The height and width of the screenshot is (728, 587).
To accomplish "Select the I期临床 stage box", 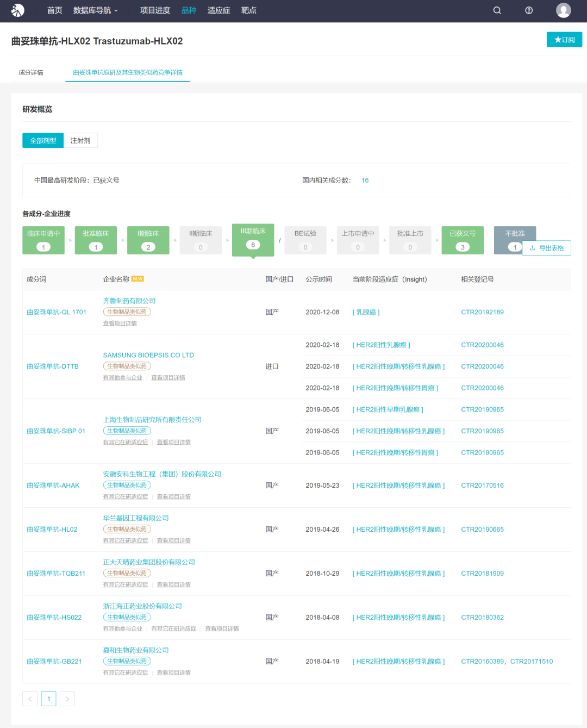I will click(x=148, y=240).
